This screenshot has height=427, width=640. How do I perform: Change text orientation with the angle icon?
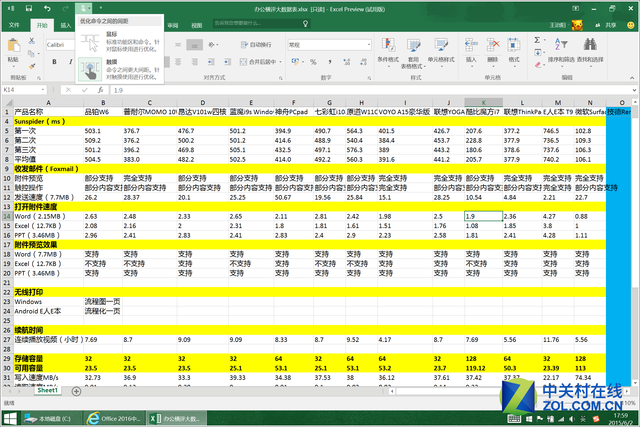pos(212,44)
